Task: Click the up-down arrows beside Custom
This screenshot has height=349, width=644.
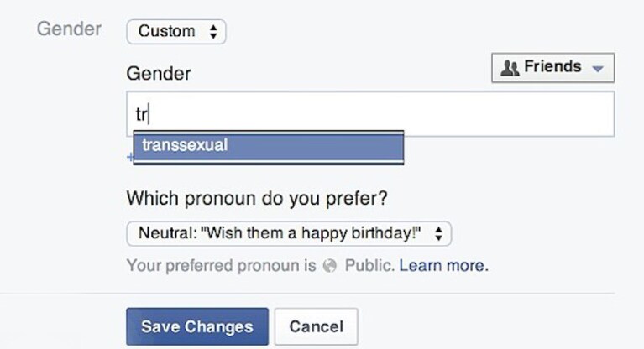Action: point(213,32)
